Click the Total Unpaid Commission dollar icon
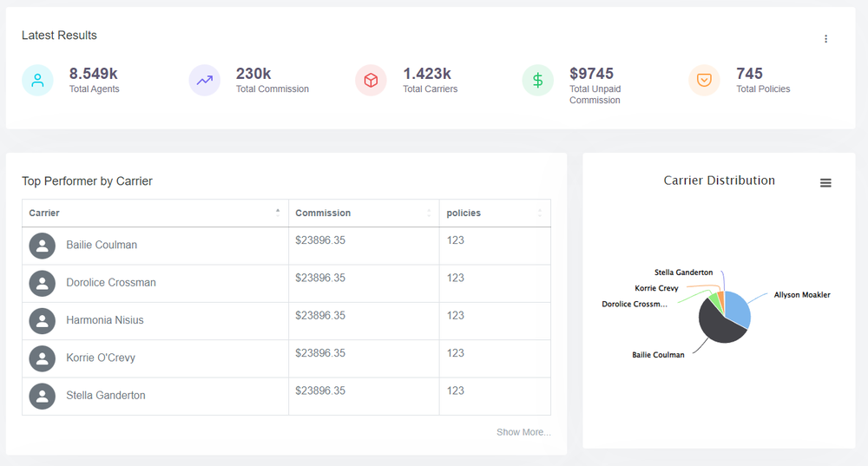The height and width of the screenshot is (466, 868). (x=537, y=80)
